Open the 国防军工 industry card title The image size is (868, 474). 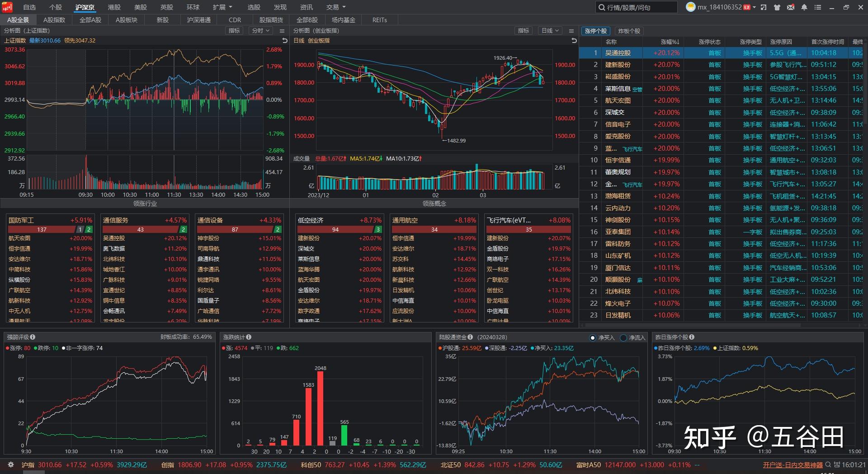(21, 220)
